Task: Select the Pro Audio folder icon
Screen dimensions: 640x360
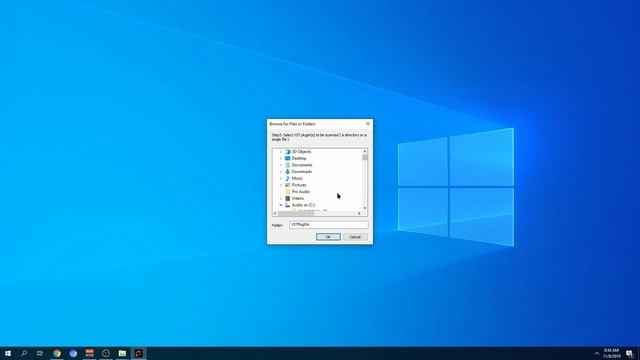Action: (287, 191)
